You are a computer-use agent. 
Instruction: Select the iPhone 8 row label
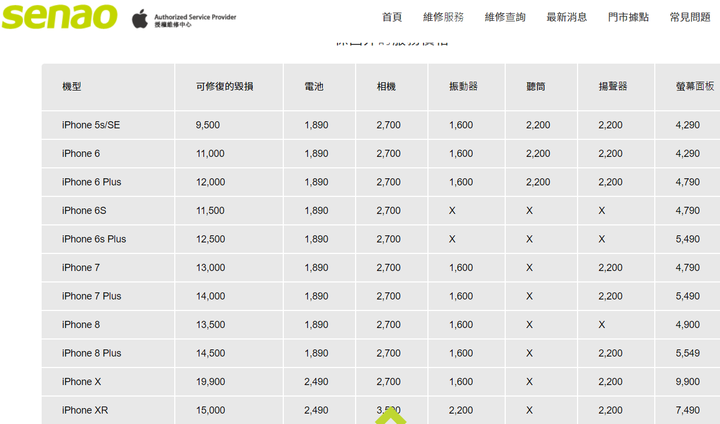[x=81, y=324]
